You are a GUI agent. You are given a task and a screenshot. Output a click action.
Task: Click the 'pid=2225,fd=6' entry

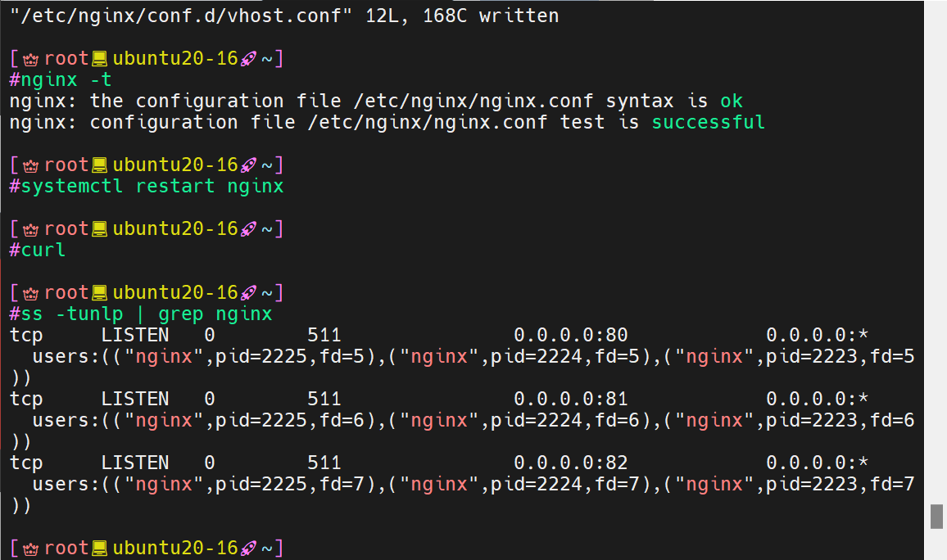coord(291,421)
